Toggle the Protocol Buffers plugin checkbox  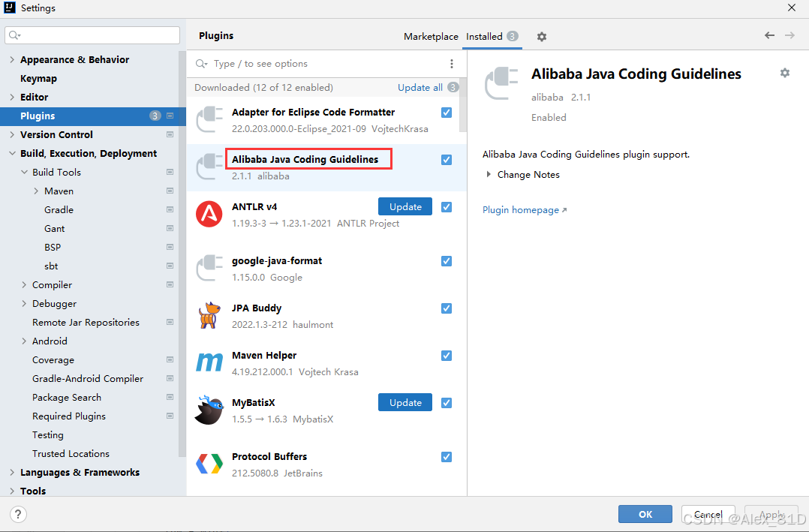coord(447,457)
